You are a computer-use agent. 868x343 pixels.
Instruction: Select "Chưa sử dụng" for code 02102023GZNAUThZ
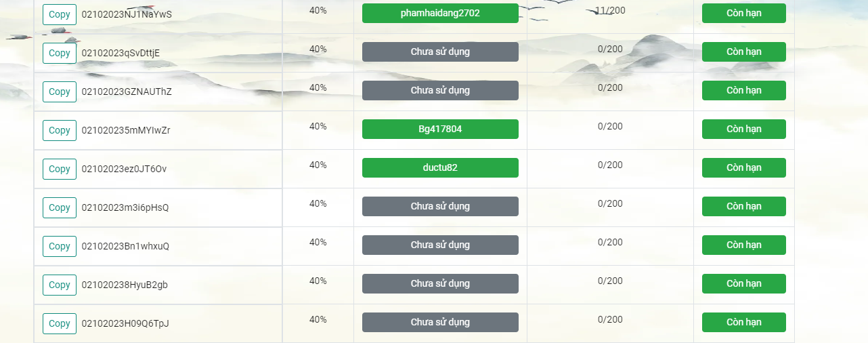(x=440, y=90)
